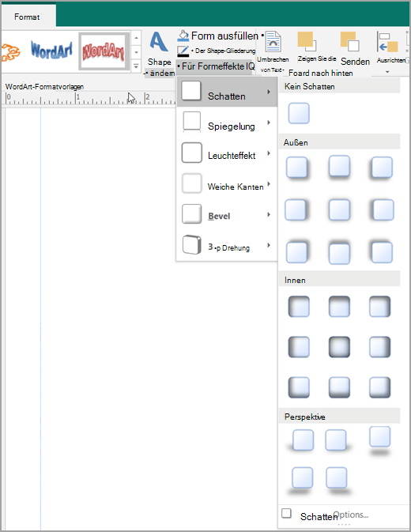
Task: Apply third Innen shadow, top row
Action: (x=380, y=307)
